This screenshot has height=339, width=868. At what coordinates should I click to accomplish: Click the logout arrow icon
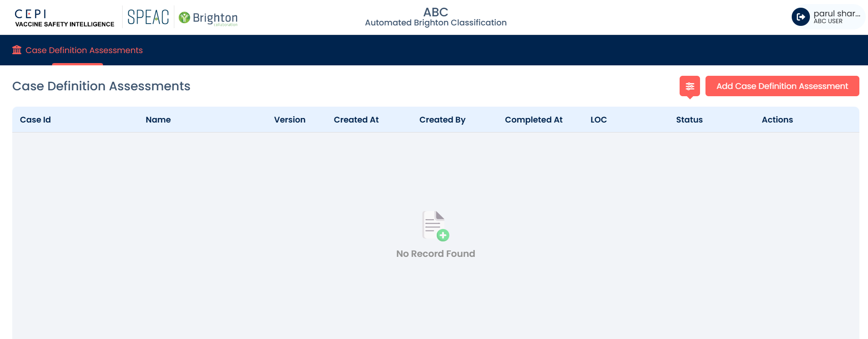pyautogui.click(x=800, y=17)
